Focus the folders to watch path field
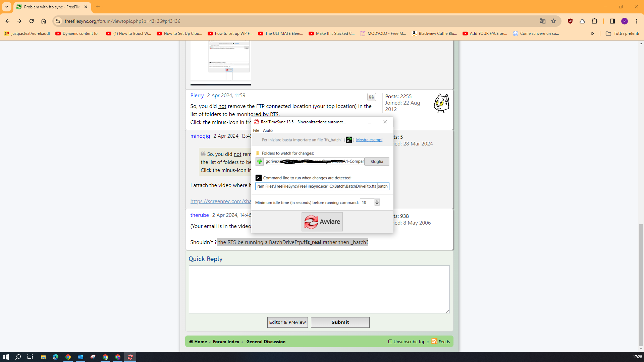Screen dimensions: 644x362 tap(314, 162)
